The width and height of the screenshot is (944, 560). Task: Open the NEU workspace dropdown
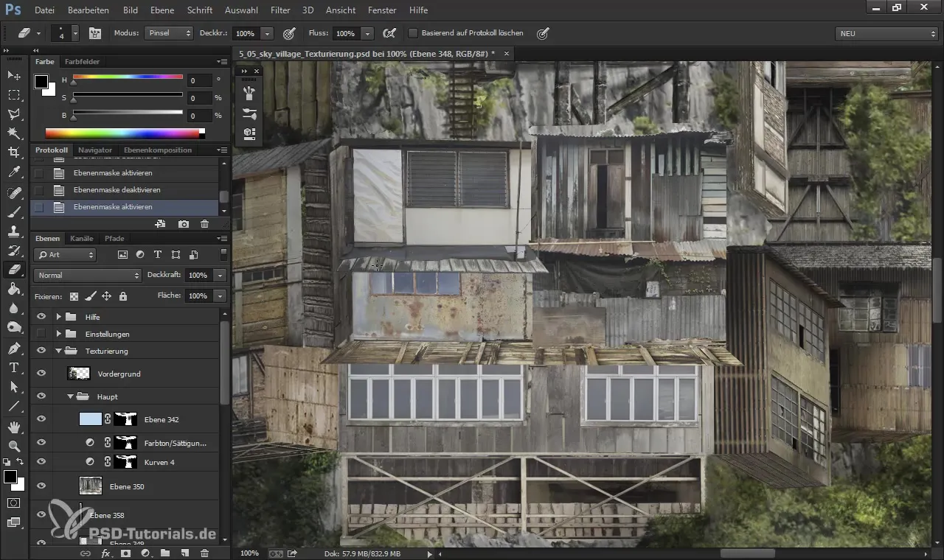pos(887,34)
